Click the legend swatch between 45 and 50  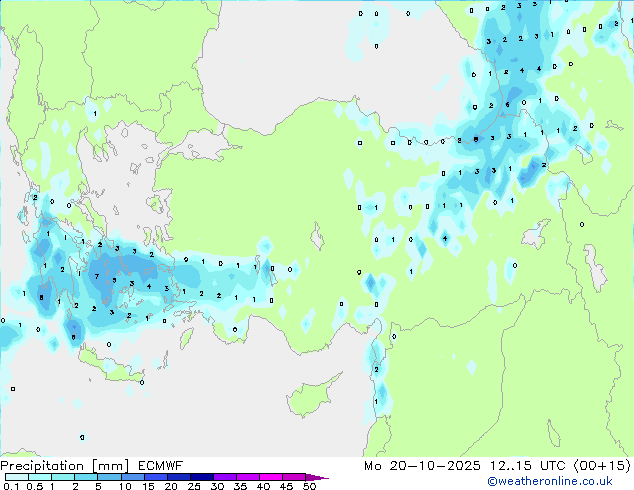click(294, 477)
